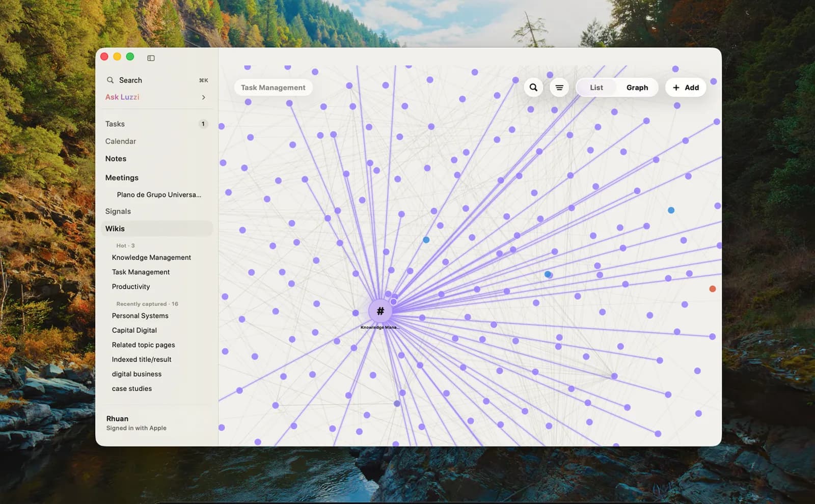The width and height of the screenshot is (815, 504).
Task: Open Capital Digital wiki
Action: click(134, 330)
